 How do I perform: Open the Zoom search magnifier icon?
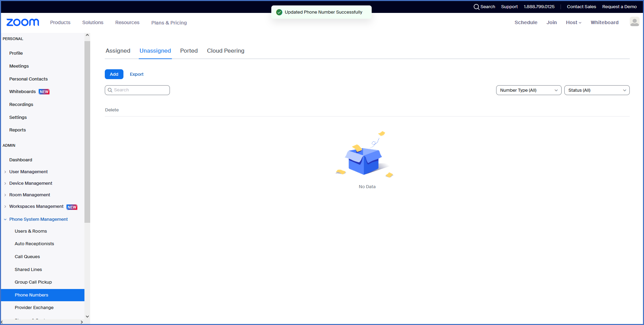click(x=476, y=6)
